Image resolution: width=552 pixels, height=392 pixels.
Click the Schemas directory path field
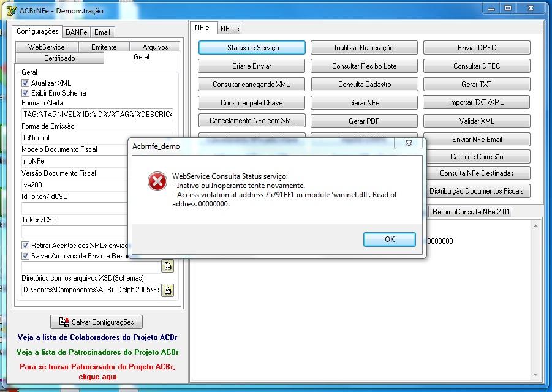[91, 290]
